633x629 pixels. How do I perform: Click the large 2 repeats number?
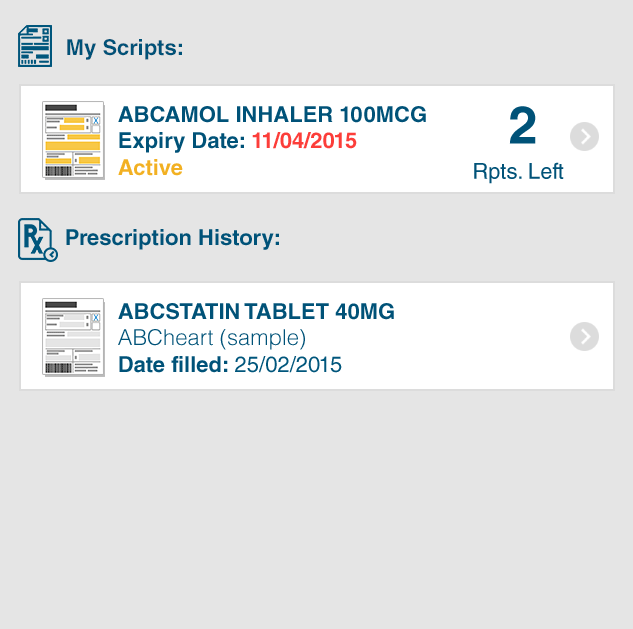(522, 125)
